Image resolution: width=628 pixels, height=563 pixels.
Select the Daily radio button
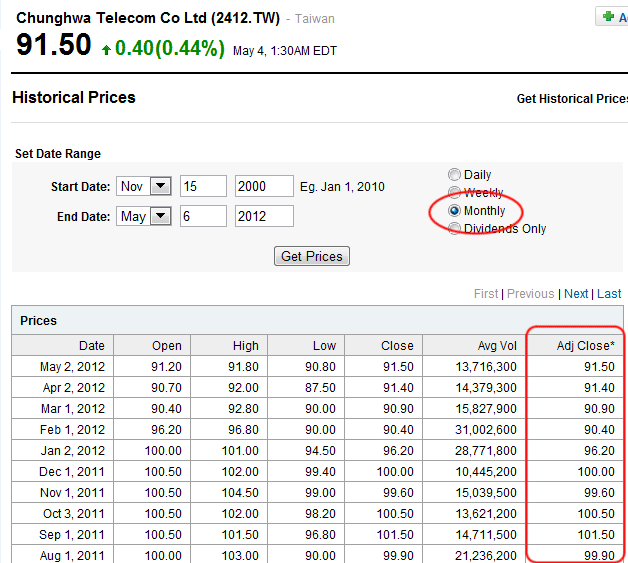455,175
